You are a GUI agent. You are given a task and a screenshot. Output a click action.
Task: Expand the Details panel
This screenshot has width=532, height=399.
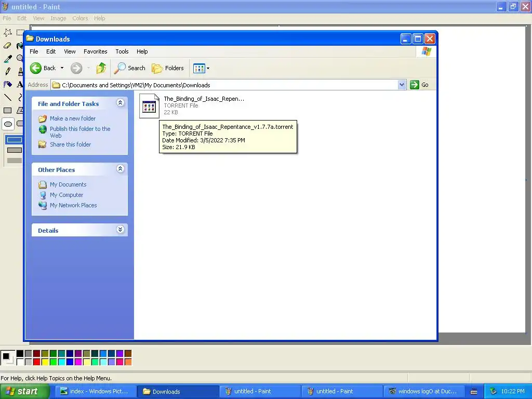tap(120, 230)
